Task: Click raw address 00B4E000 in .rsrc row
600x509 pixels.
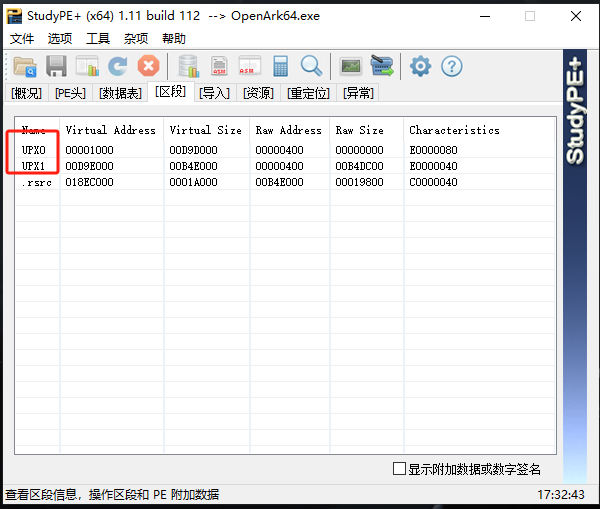Action: (280, 182)
